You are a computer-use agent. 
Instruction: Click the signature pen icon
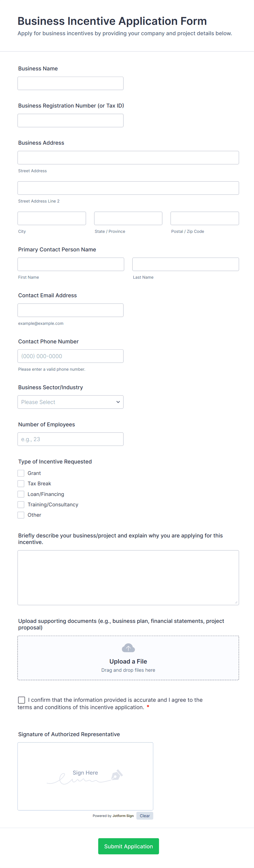(117, 775)
